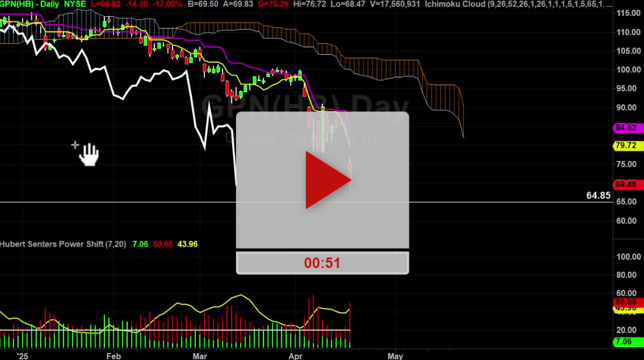Click the '25 year label on time axis
Viewport: 644px width, 360px height.
23,356
